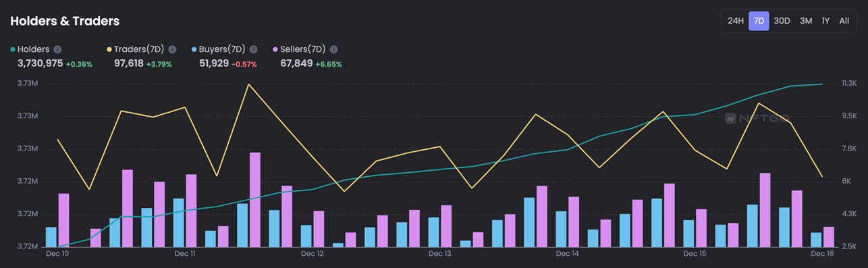Select the Buyers value 51,929
Viewport: 868px width, 268px height.
tap(213, 63)
